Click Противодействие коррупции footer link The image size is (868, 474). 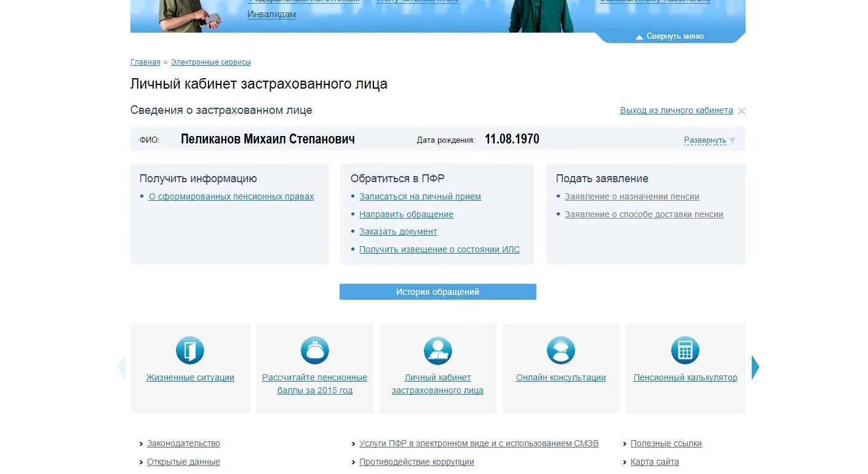[x=416, y=462]
